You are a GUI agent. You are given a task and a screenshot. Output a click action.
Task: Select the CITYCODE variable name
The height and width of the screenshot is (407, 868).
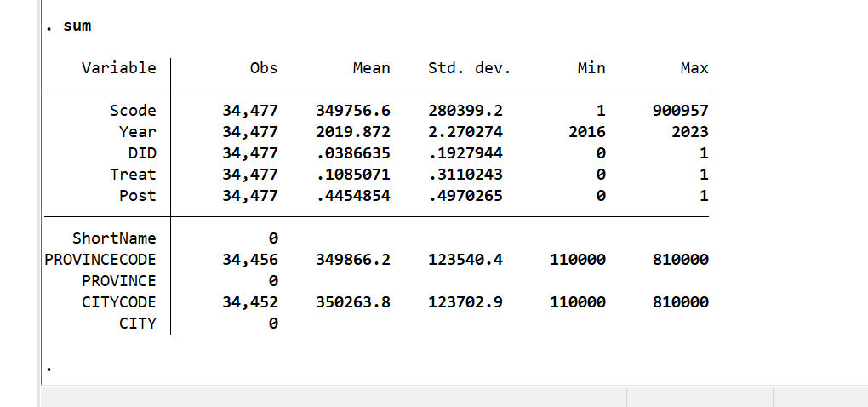(x=119, y=302)
